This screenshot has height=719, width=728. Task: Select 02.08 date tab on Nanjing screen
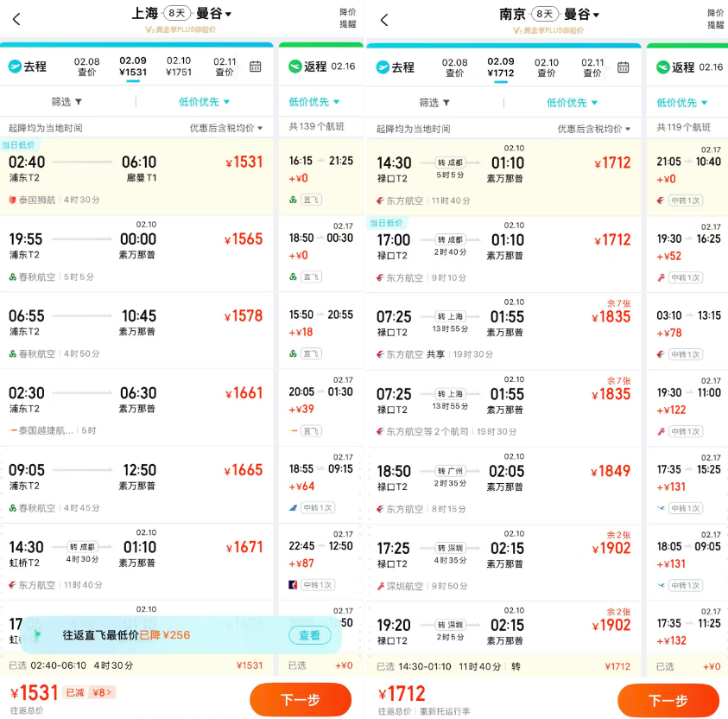pyautogui.click(x=454, y=67)
